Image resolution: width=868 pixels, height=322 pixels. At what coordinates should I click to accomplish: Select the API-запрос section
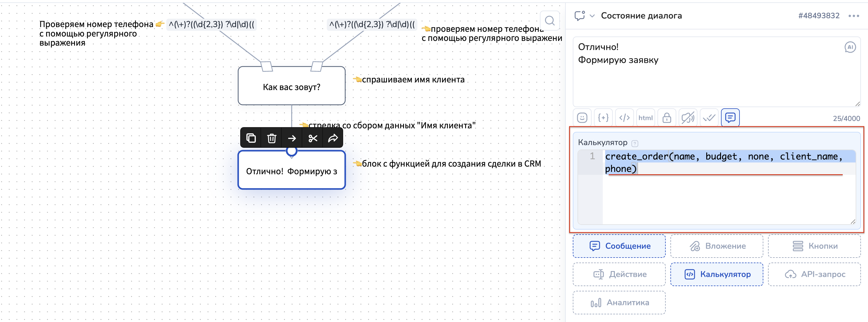pos(814,274)
